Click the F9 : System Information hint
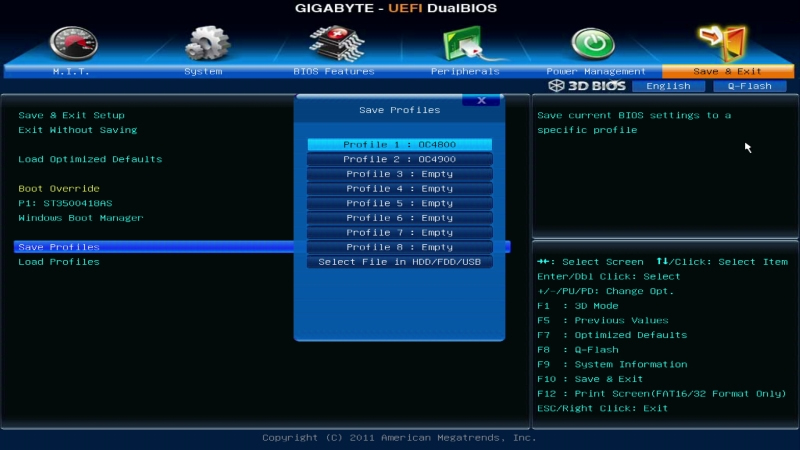 [612, 364]
